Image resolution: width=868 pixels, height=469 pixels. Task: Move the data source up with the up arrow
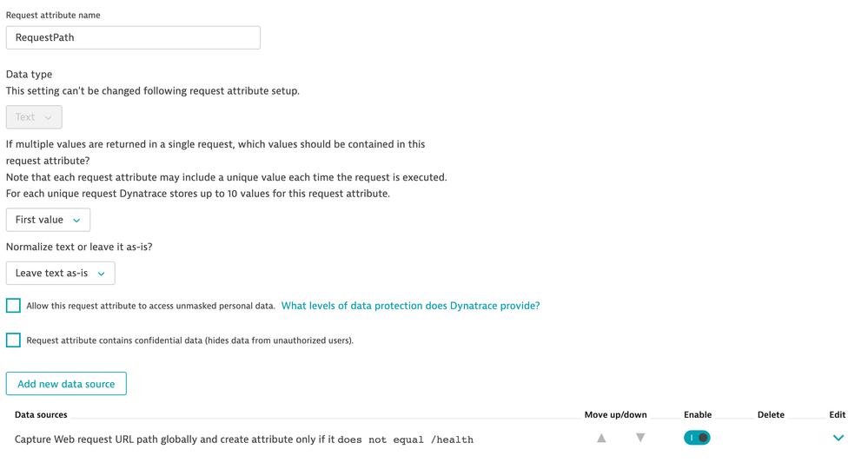601,439
